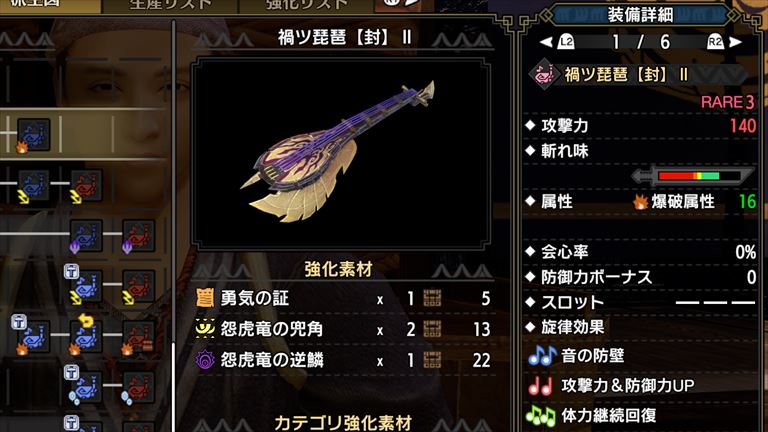
Task: Select the 怨虎竜の兜角 material icon
Action: pos(205,329)
